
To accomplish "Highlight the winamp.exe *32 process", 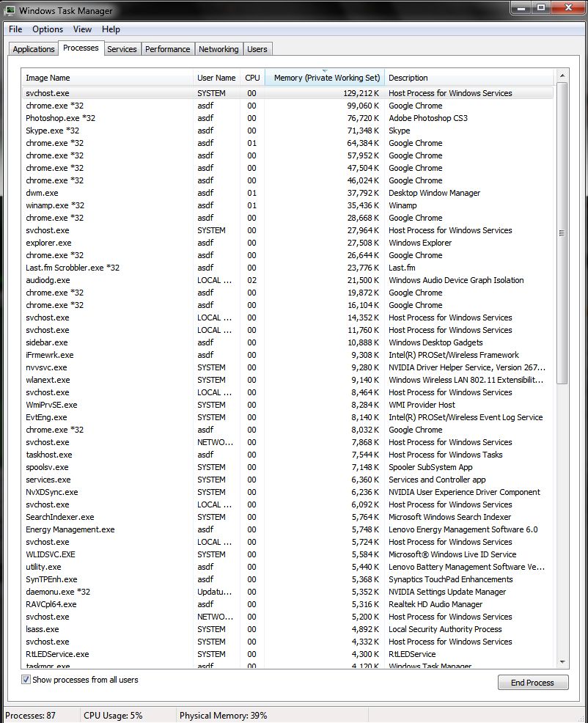I will pos(55,205).
